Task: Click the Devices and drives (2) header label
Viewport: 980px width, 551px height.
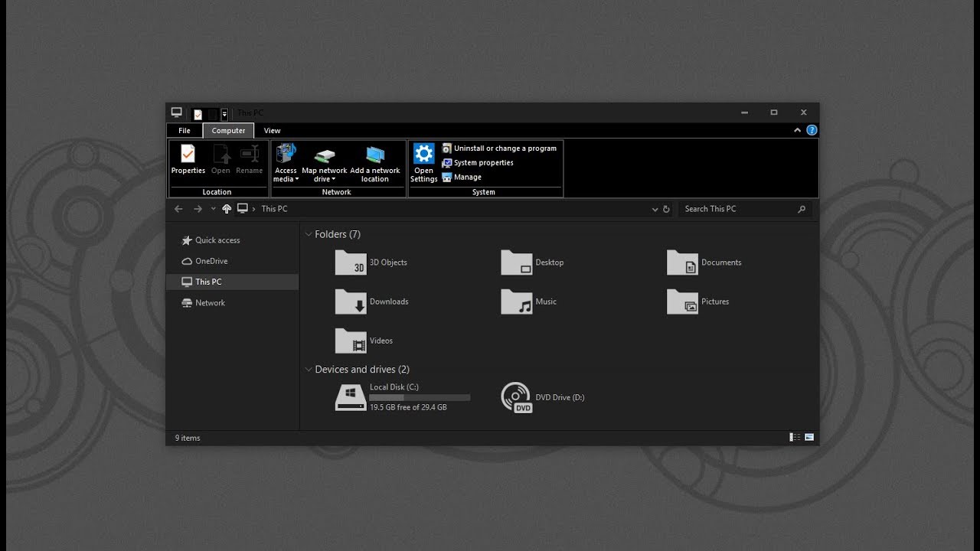Action: click(x=362, y=370)
